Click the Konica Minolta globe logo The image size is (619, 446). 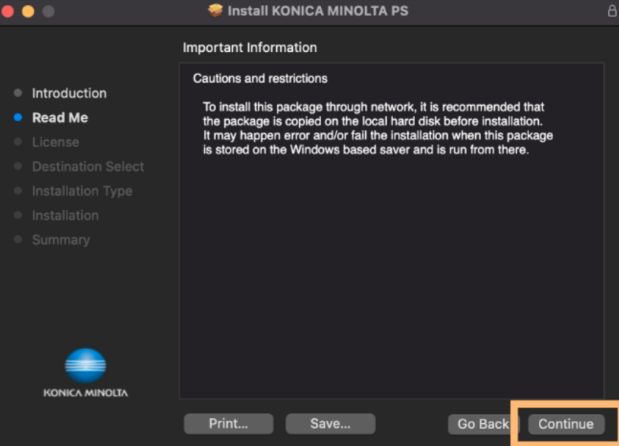85,365
